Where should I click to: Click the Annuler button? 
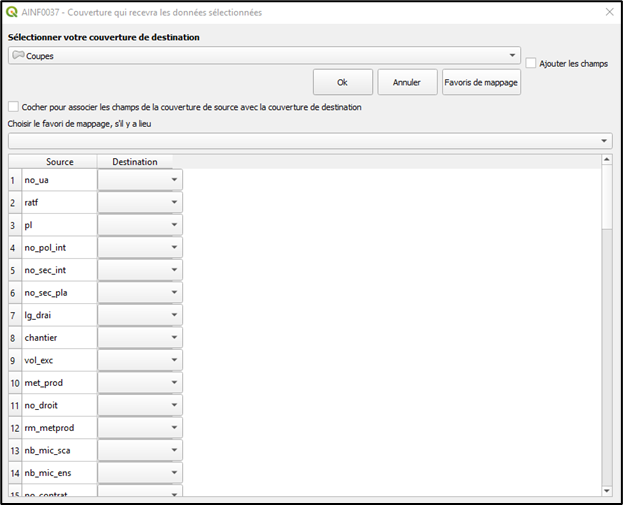click(x=406, y=82)
